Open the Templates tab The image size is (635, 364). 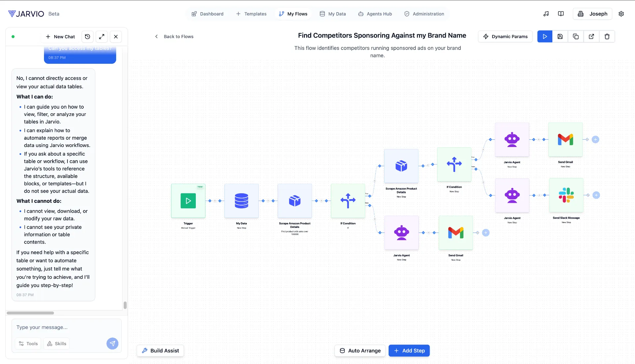pos(251,14)
